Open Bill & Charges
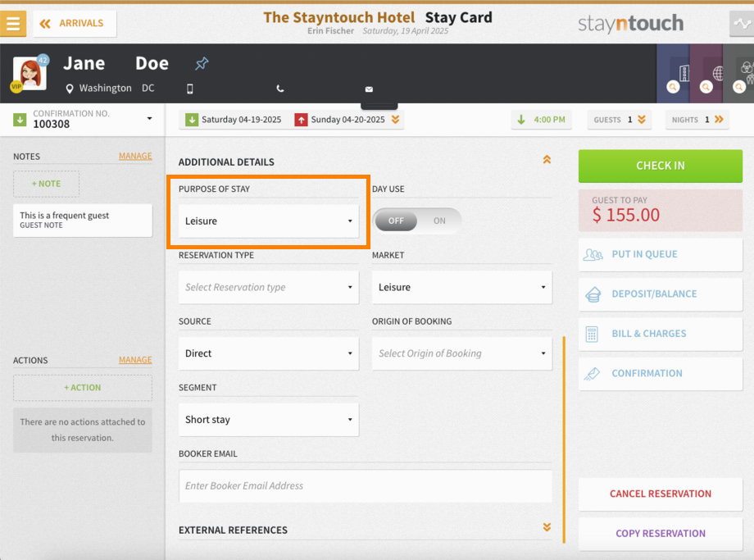The image size is (754, 560). pyautogui.click(x=661, y=334)
